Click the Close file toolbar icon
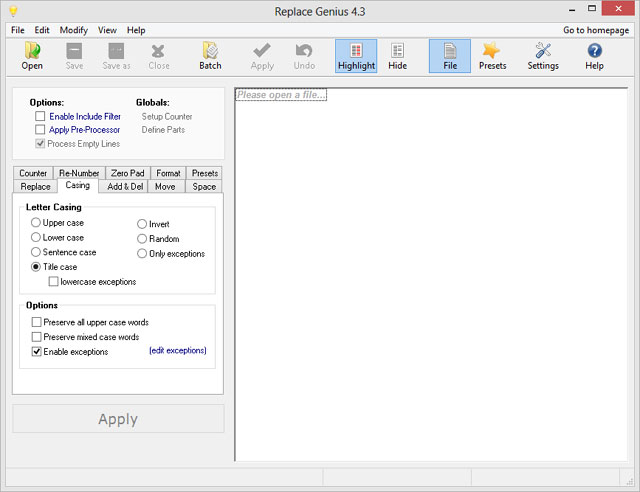 click(159, 56)
